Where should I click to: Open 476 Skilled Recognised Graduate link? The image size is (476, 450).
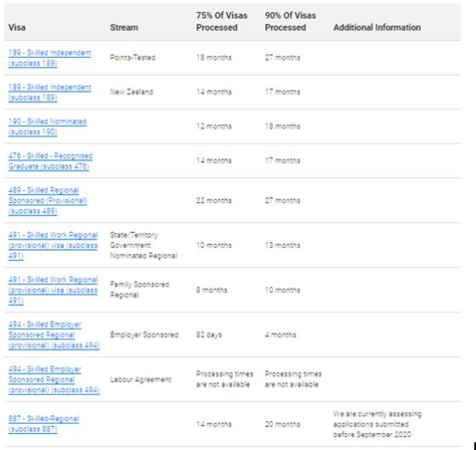click(x=50, y=161)
